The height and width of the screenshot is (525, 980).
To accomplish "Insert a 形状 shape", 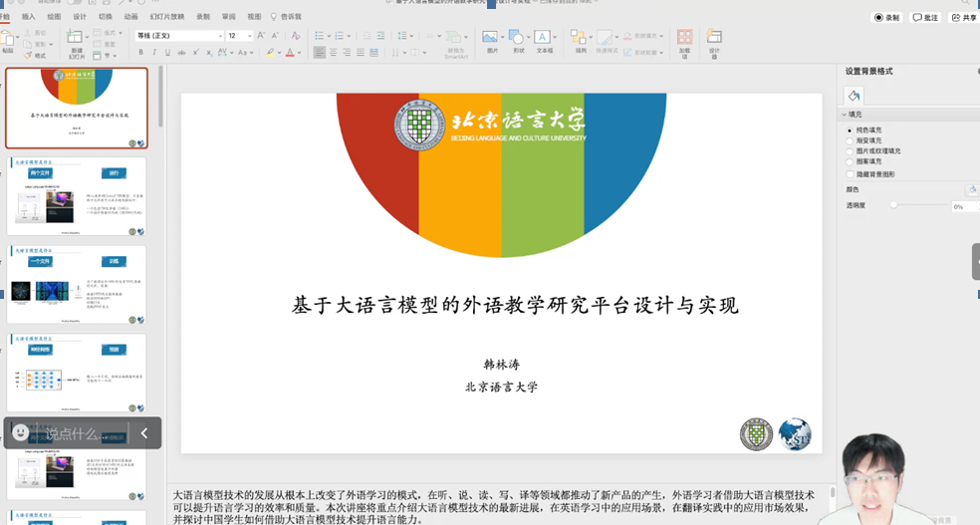I will pos(518,41).
